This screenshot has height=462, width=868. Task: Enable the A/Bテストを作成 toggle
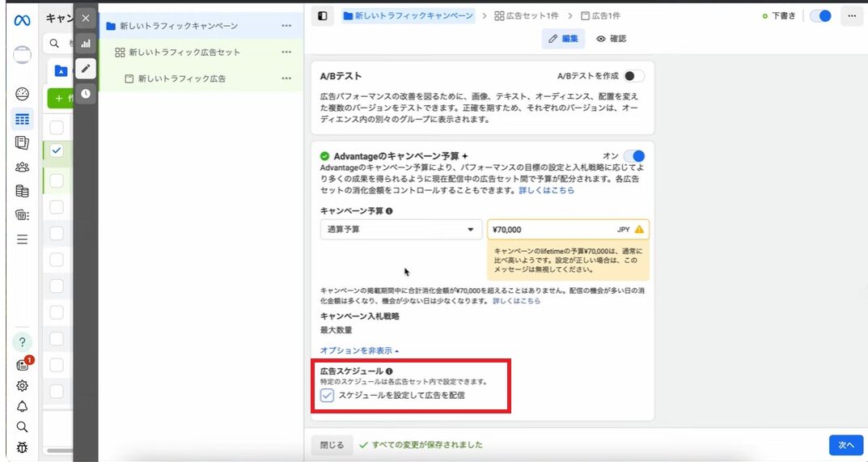pos(634,76)
